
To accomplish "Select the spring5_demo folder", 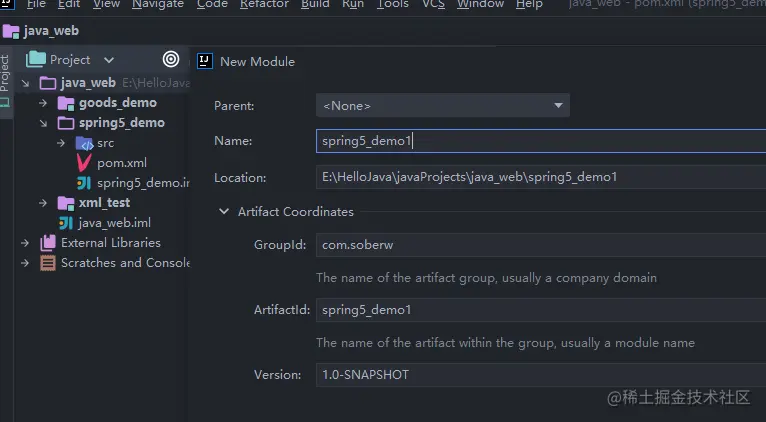I will (122, 123).
